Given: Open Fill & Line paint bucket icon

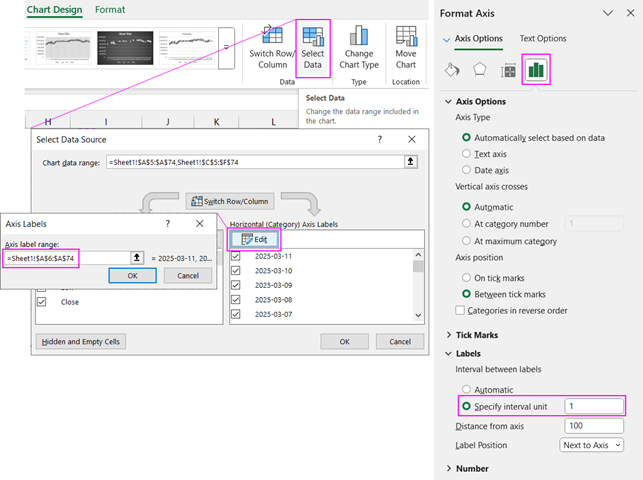Looking at the screenshot, I should click(452, 70).
